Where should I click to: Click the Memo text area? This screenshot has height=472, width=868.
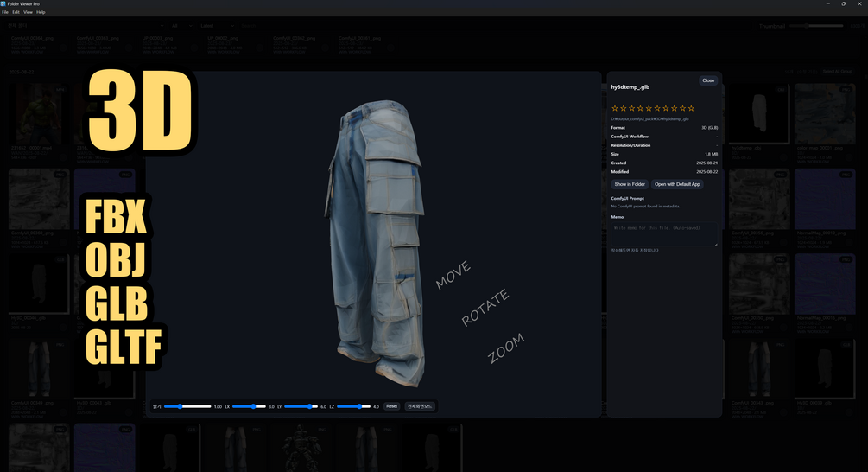pos(664,235)
